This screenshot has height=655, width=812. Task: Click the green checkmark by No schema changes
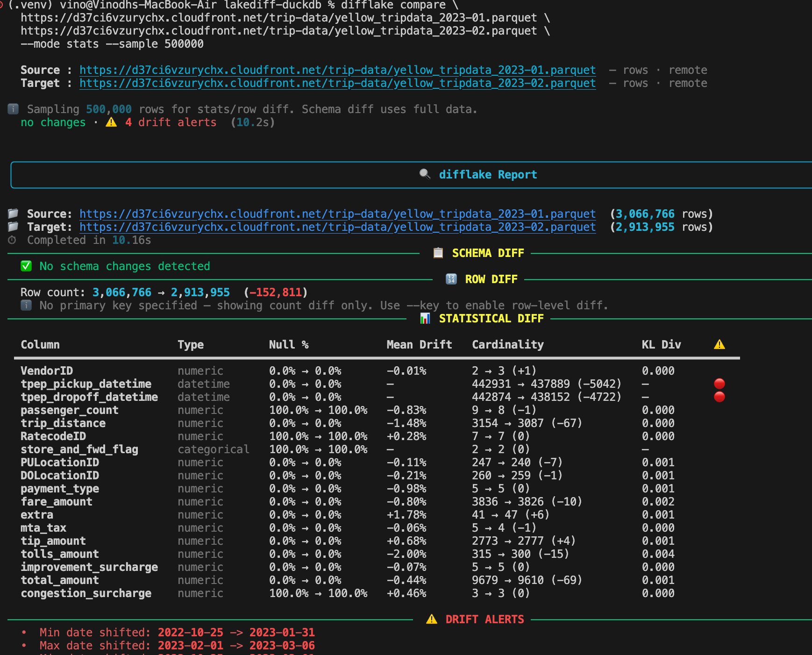click(x=26, y=266)
